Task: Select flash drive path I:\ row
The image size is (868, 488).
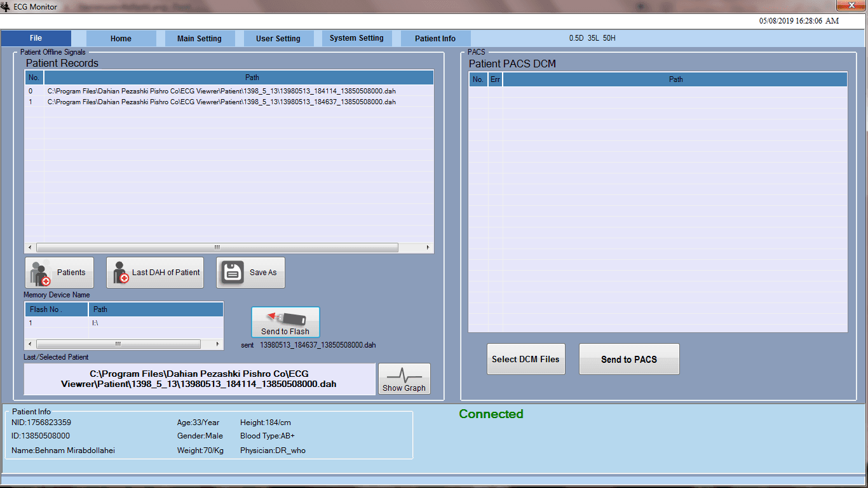Action: tap(156, 323)
